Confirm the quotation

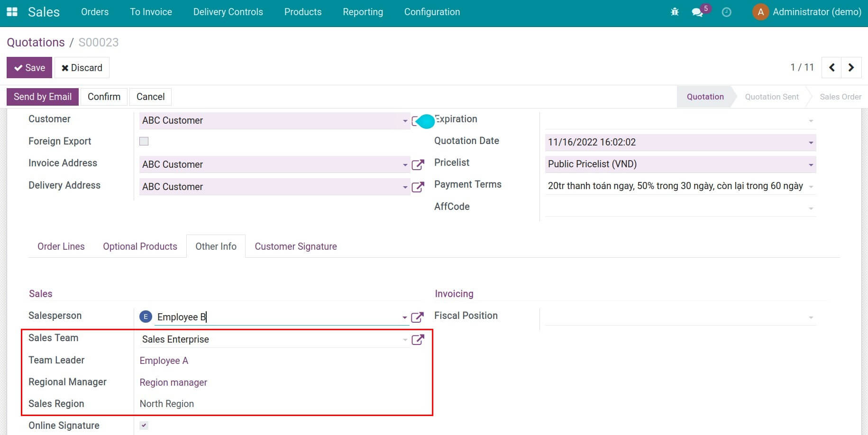(x=103, y=97)
